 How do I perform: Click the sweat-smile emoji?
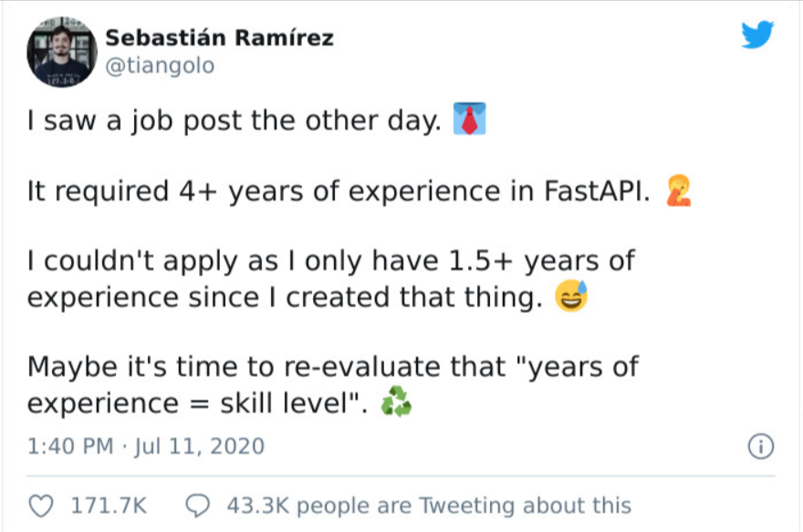point(574,297)
